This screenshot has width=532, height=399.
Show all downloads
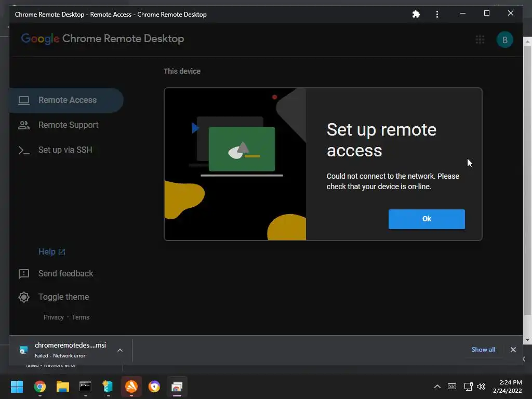click(483, 350)
